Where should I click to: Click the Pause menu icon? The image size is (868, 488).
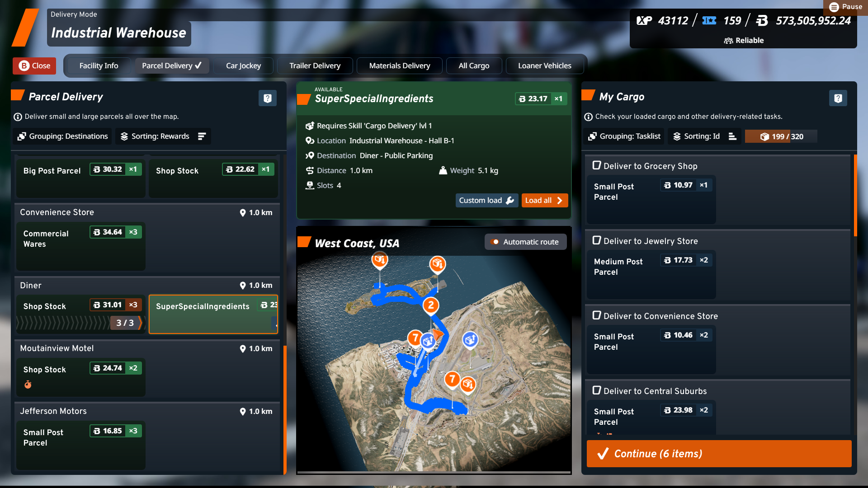click(x=834, y=7)
